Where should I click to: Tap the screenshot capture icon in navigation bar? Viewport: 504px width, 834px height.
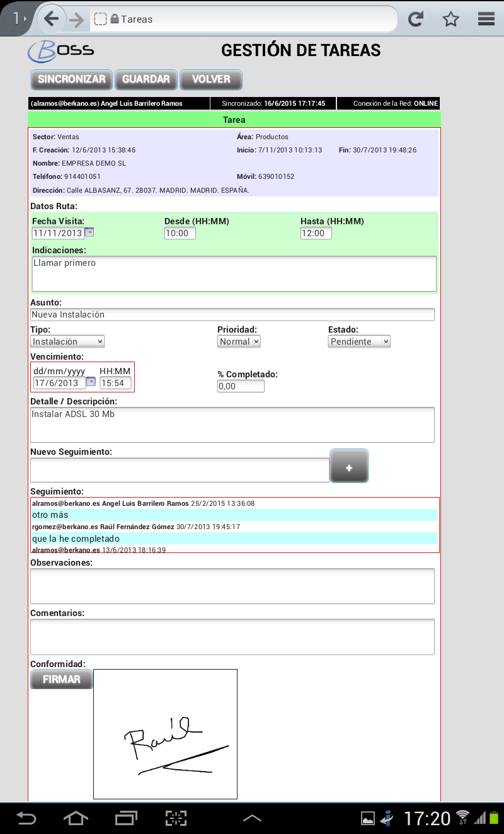pyautogui.click(x=176, y=818)
